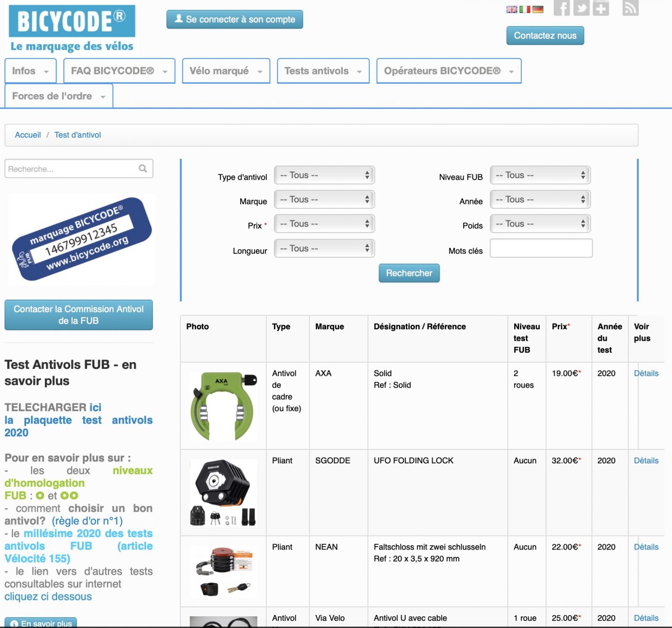Open the règle d'or n°1 link

tap(87, 521)
